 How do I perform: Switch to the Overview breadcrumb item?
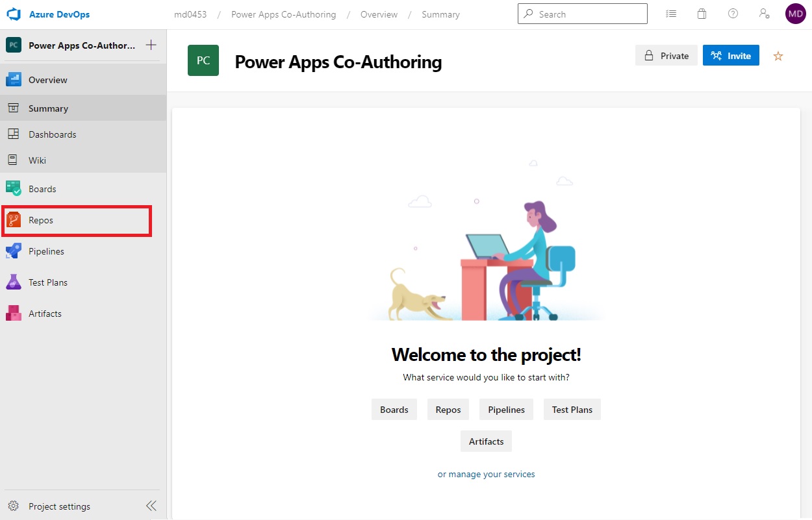379,14
